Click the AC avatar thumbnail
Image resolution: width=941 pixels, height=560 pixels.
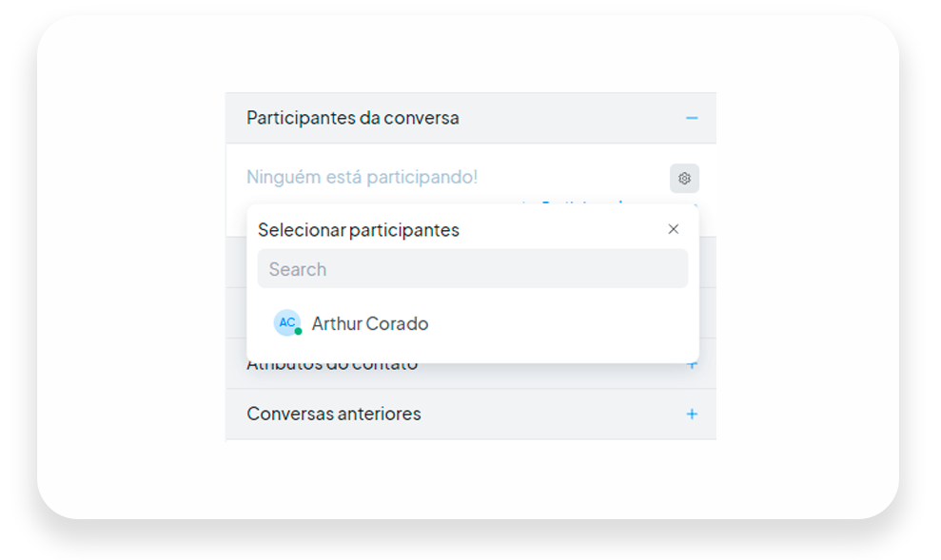[x=286, y=322]
